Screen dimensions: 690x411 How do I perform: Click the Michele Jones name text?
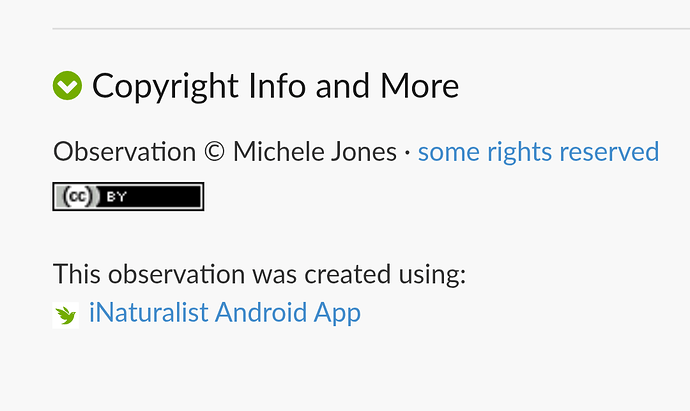315,152
